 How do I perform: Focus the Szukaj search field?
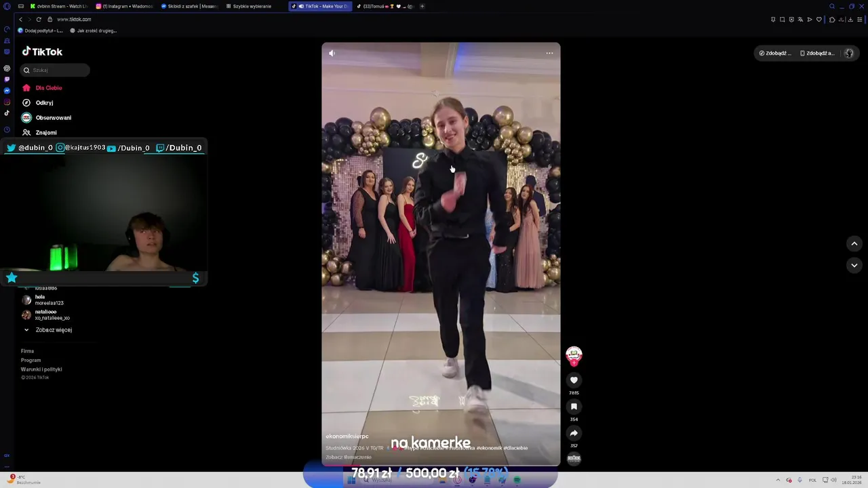click(x=55, y=70)
